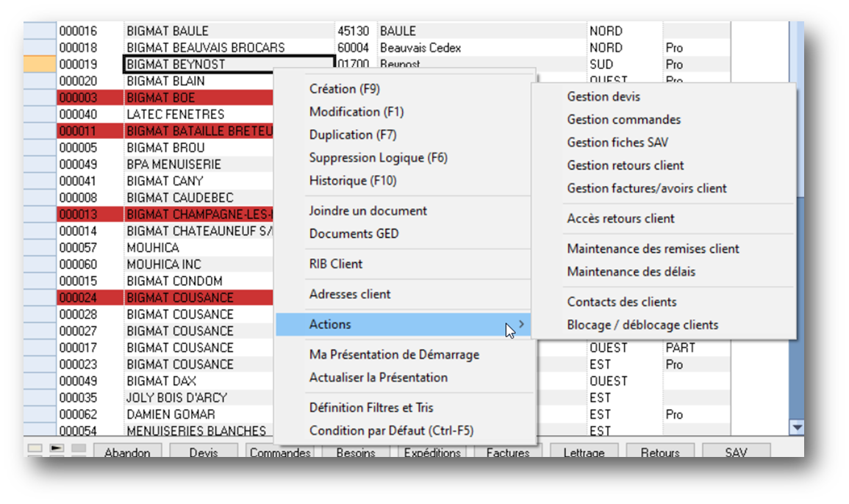Choose Modification (F1) menu entry
849x504 pixels.
(x=356, y=112)
